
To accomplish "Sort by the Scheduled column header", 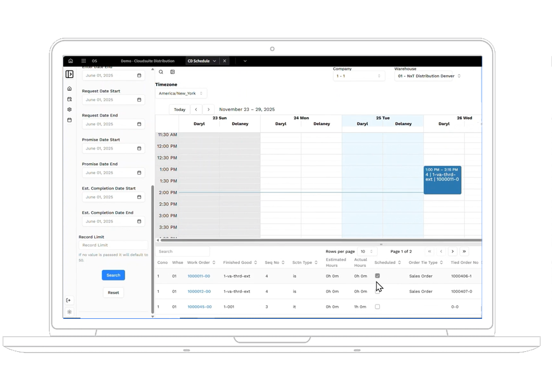I will tap(387, 263).
